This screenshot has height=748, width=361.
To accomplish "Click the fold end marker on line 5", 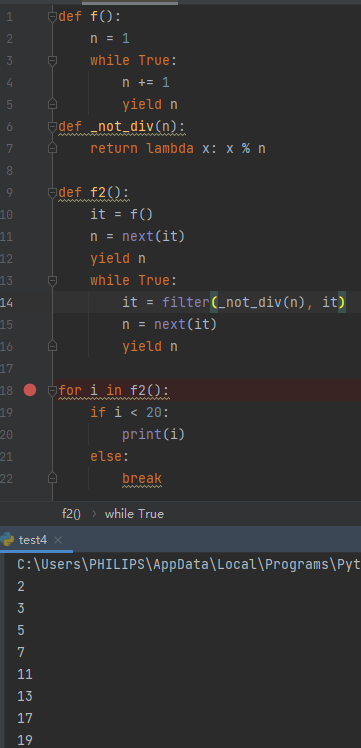I will (52, 105).
